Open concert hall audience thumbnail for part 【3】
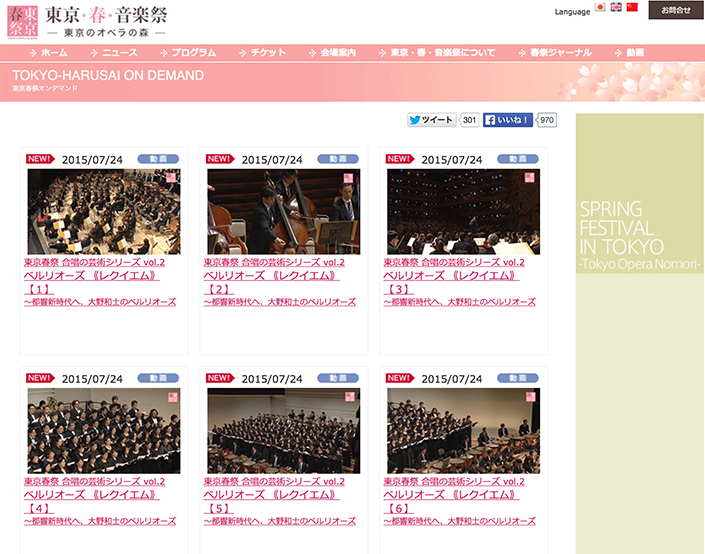Screen dimensions: 705x554 click(x=464, y=212)
